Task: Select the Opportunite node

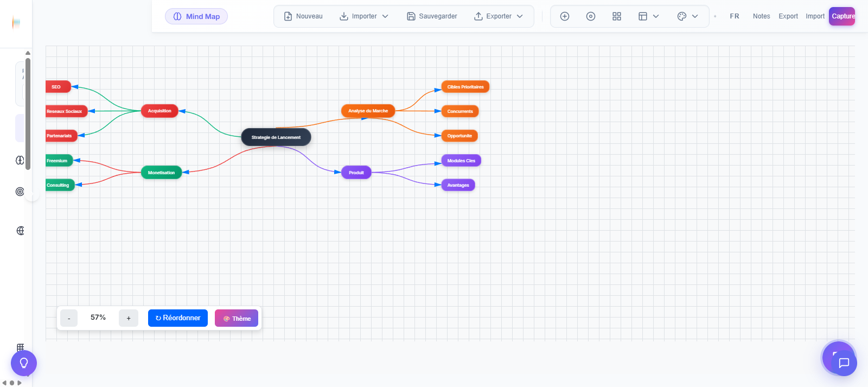Action: (x=459, y=136)
